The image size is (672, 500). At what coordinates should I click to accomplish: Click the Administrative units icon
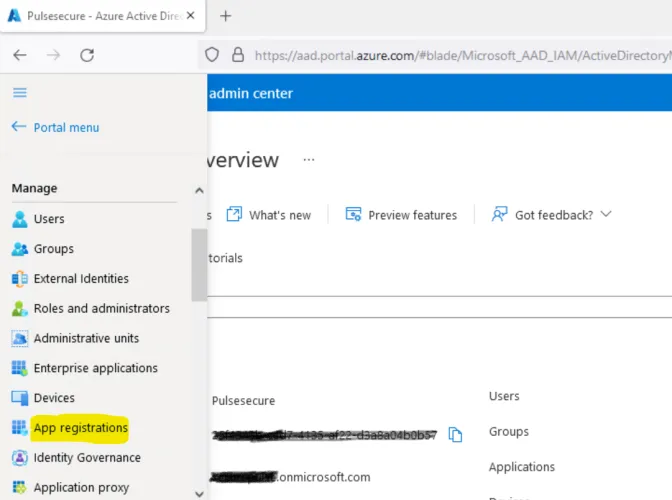coord(19,338)
